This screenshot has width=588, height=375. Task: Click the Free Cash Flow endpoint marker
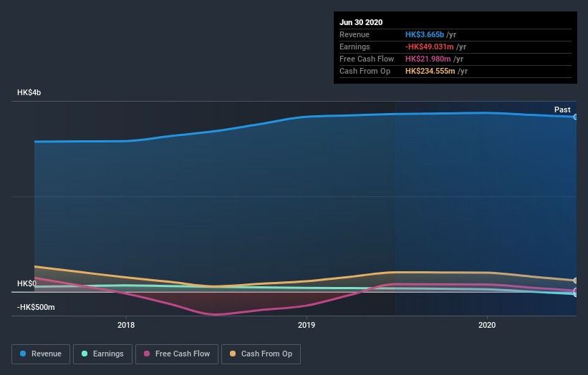tap(575, 291)
